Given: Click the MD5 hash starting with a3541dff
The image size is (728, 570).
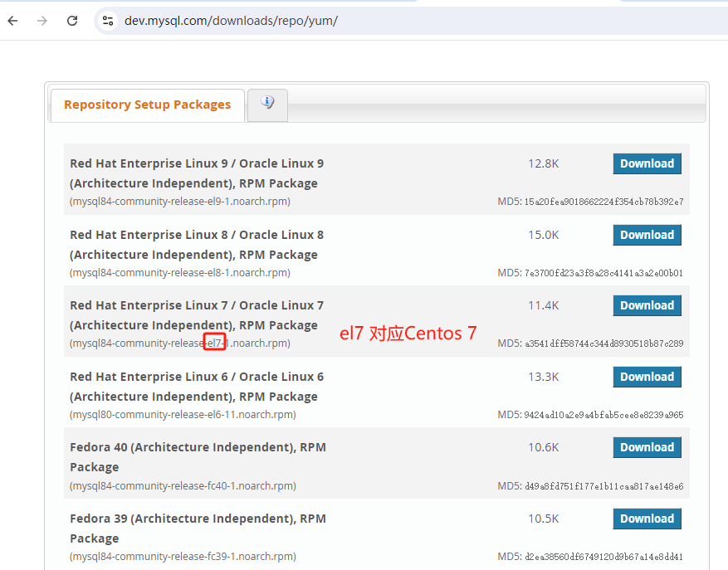Looking at the screenshot, I should coord(604,344).
